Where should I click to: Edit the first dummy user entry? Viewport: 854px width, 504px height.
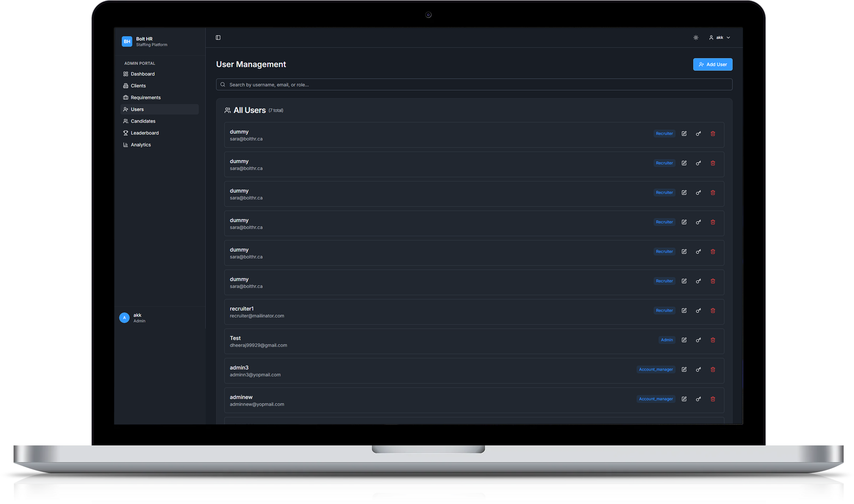pyautogui.click(x=684, y=133)
